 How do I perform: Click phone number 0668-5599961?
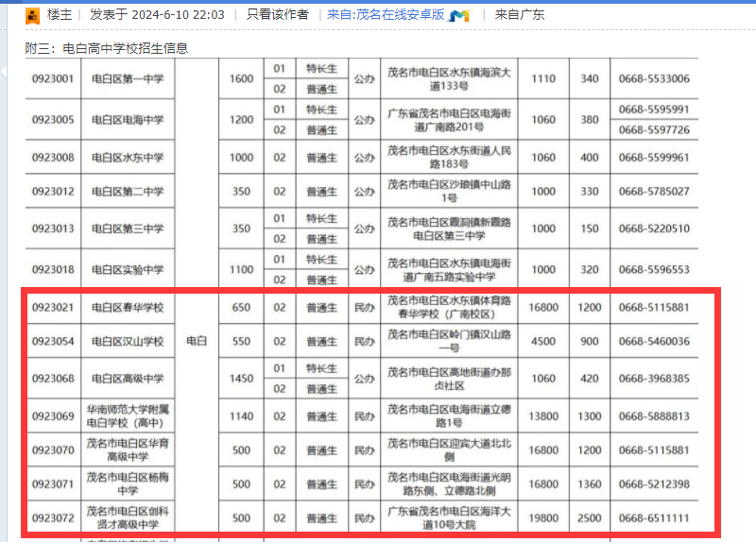(654, 158)
